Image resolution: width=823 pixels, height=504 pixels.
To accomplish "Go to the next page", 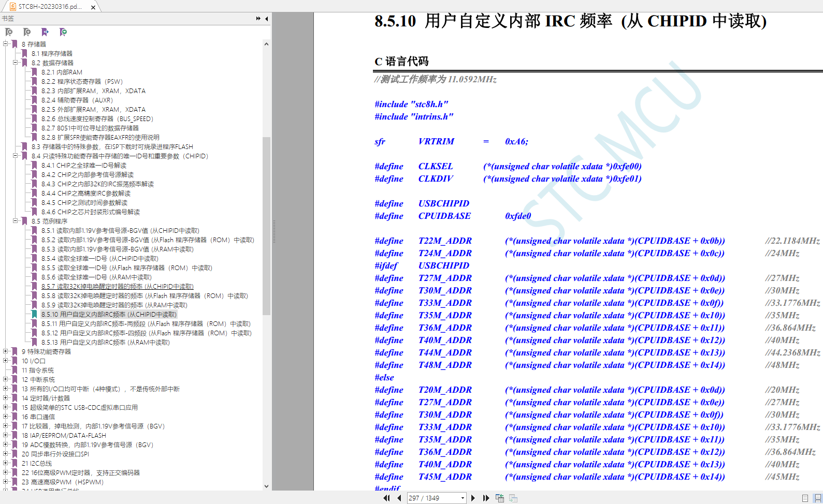I will click(x=473, y=498).
